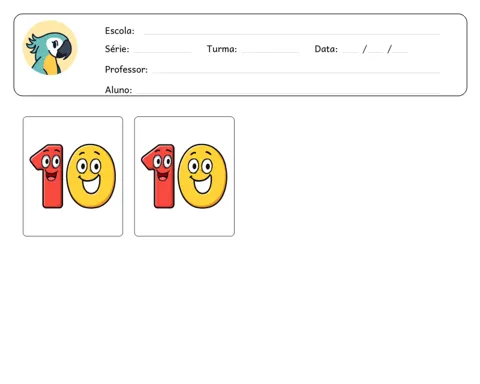Click the Turma blank line
The image size is (480, 384).
pyautogui.click(x=270, y=52)
